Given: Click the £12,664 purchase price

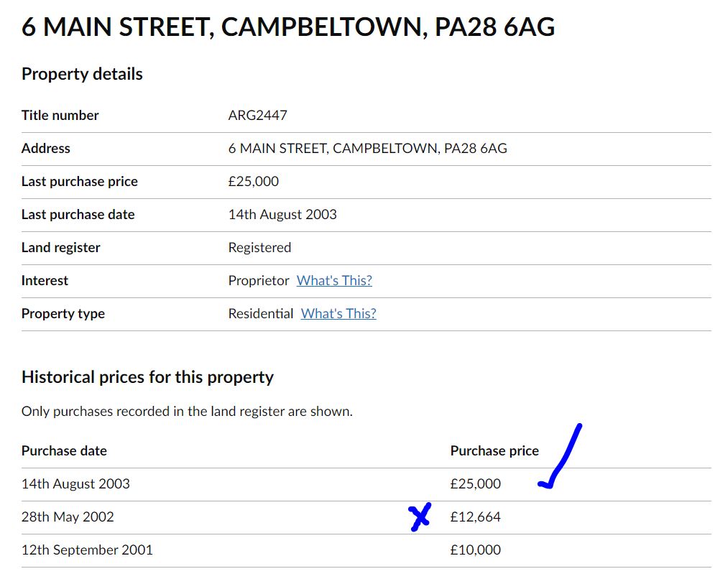Looking at the screenshot, I should [x=476, y=517].
